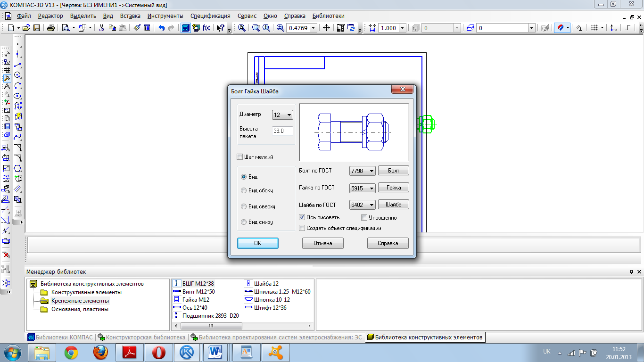
Task: Toggle the snap magnet icon
Action: click(560, 28)
